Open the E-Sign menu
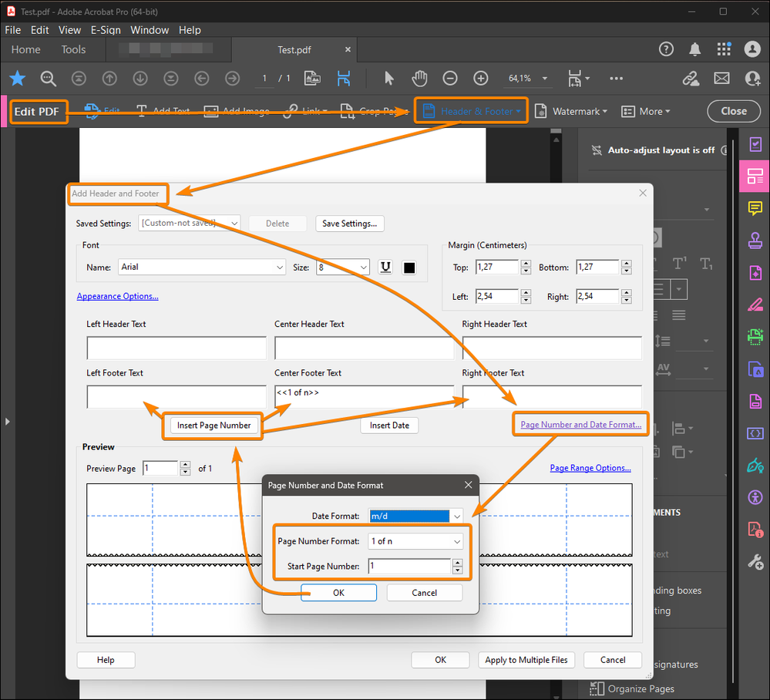 pos(106,30)
